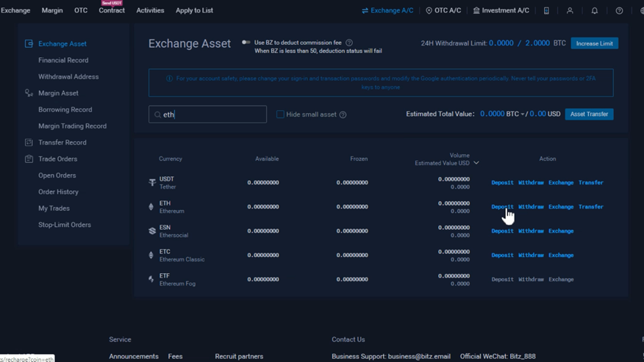Screen dimensions: 644x362
Task: Click the USDT Tether coin icon
Action: coord(152,183)
